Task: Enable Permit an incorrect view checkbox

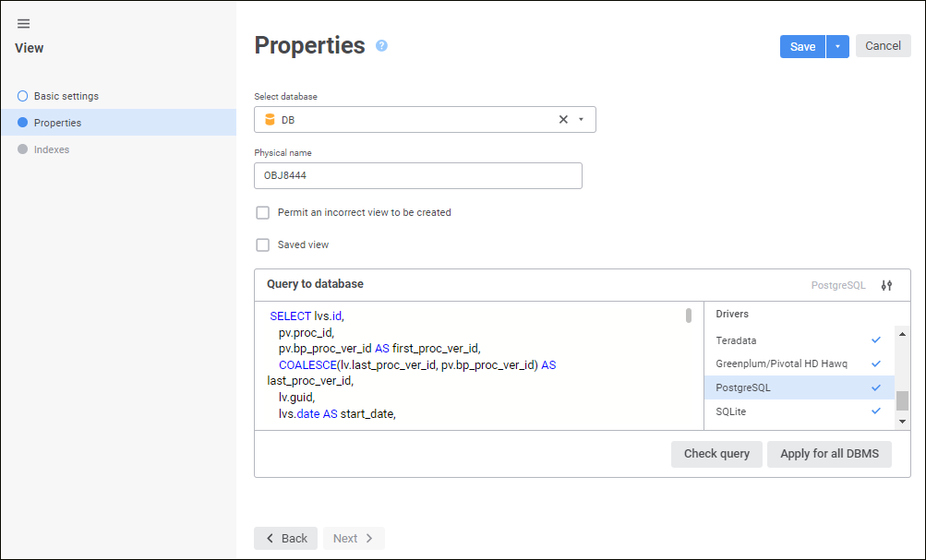Action: [x=263, y=212]
